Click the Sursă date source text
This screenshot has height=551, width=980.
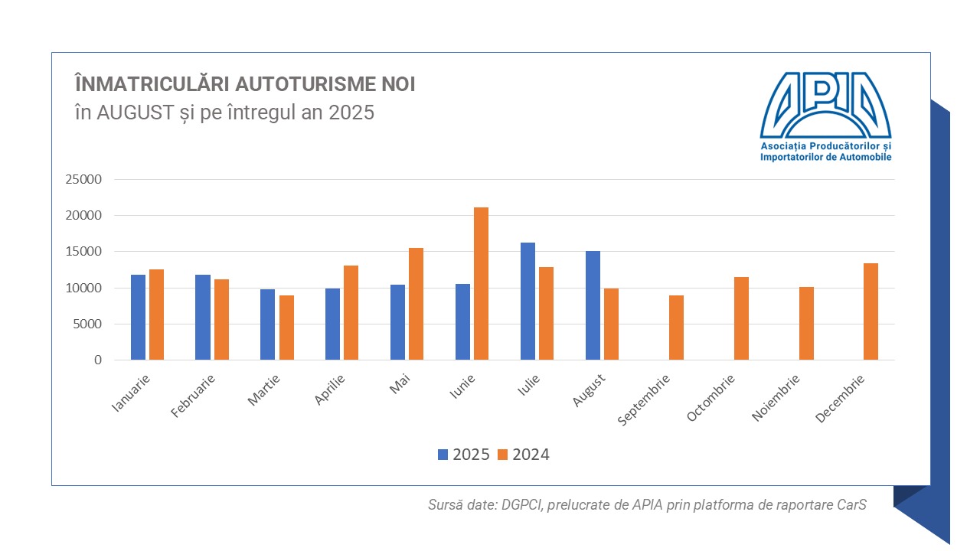click(647, 505)
